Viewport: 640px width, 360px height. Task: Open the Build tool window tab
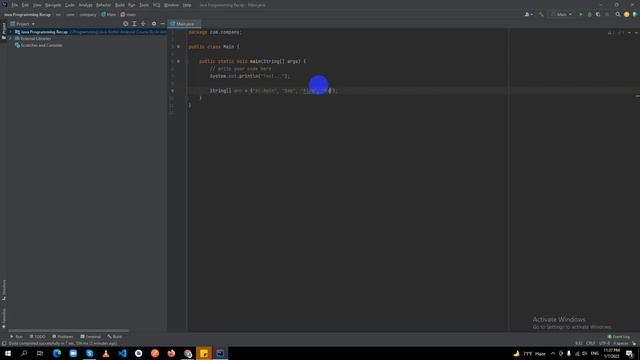(x=115, y=337)
